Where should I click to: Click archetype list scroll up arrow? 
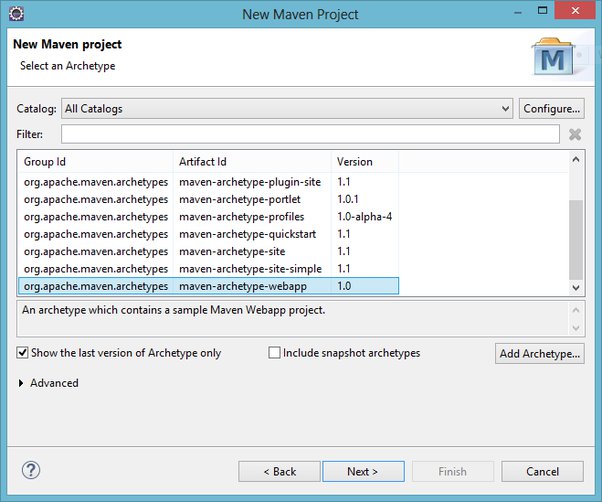click(x=576, y=159)
